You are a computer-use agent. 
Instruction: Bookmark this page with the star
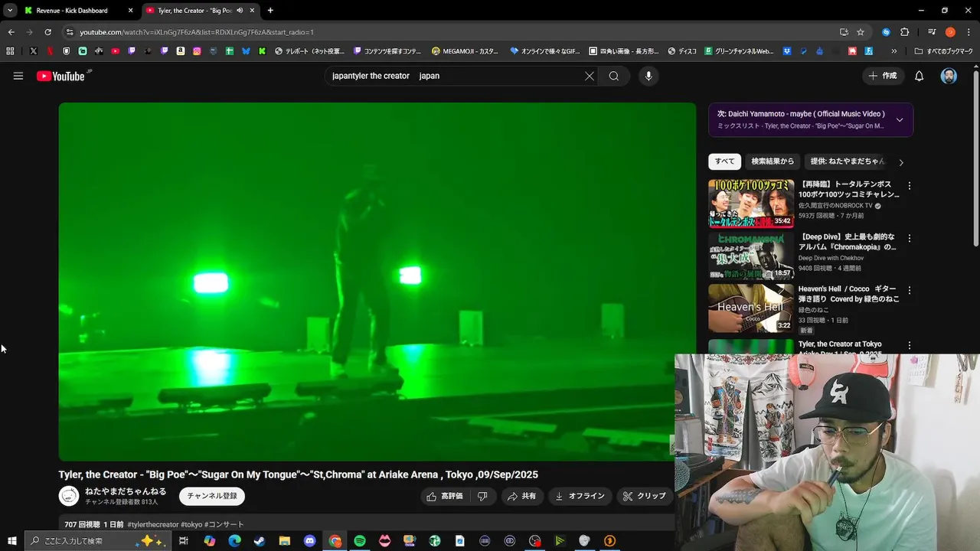click(861, 32)
